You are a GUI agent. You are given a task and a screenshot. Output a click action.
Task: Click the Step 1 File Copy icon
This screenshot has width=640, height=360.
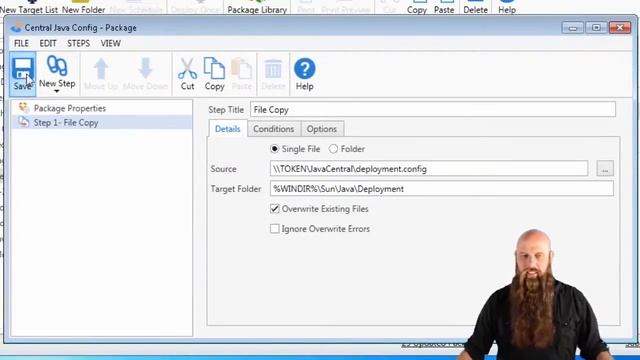click(24, 122)
